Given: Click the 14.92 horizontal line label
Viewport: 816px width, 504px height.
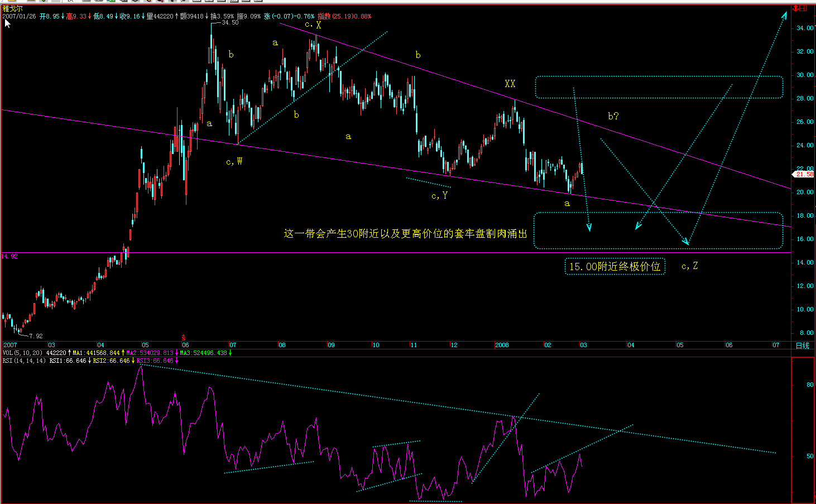Looking at the screenshot, I should click(10, 257).
